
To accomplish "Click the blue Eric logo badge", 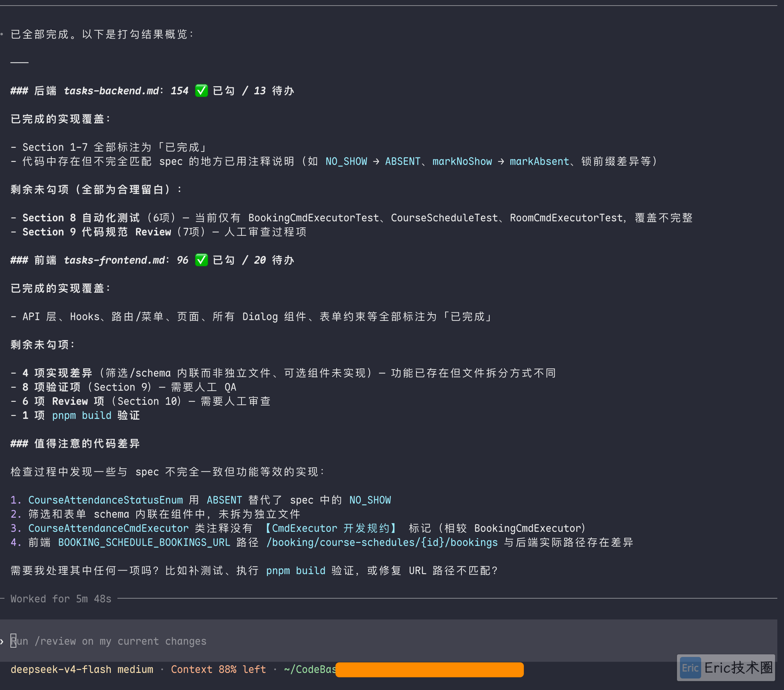I will click(x=690, y=668).
